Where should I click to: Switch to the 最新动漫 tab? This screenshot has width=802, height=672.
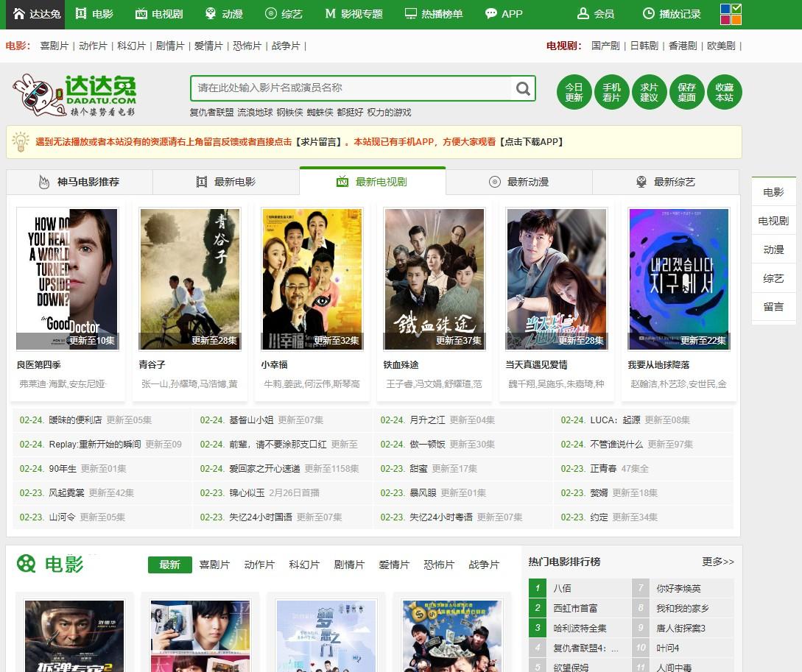tap(519, 182)
